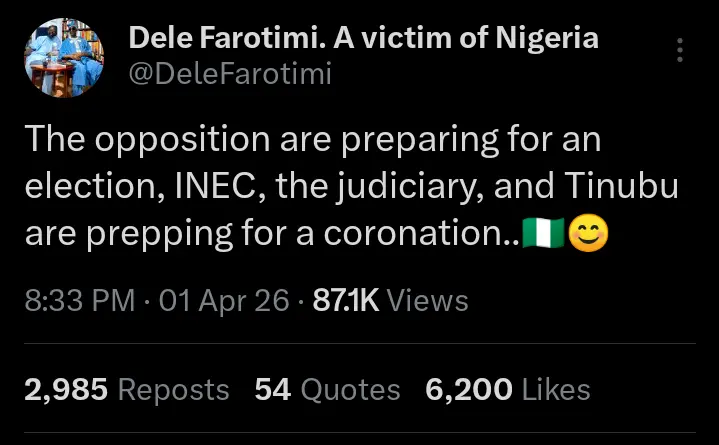The image size is (719, 445).
Task: Click the Nigerian flag emoji
Action: pyautogui.click(x=544, y=234)
